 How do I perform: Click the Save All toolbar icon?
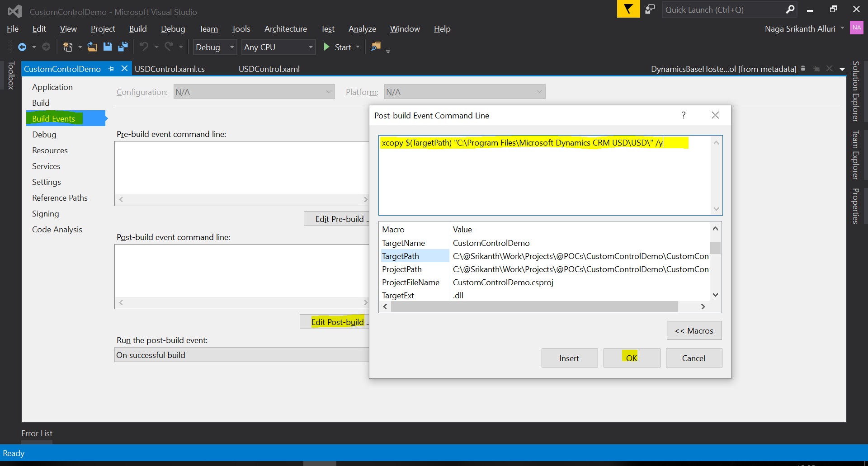[123, 47]
